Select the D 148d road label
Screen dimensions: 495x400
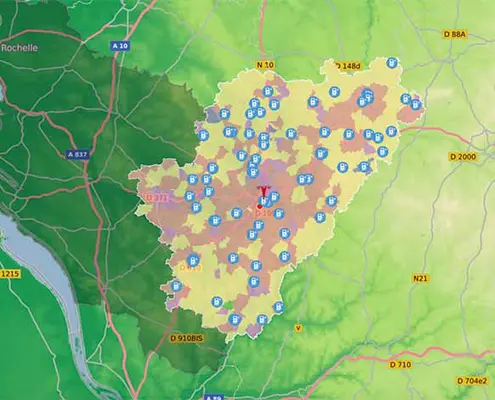[347, 66]
